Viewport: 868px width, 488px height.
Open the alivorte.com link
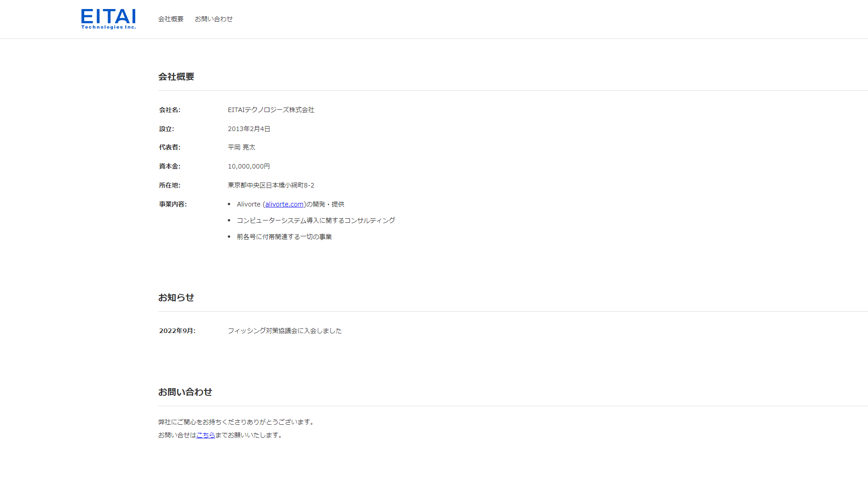[x=284, y=204]
